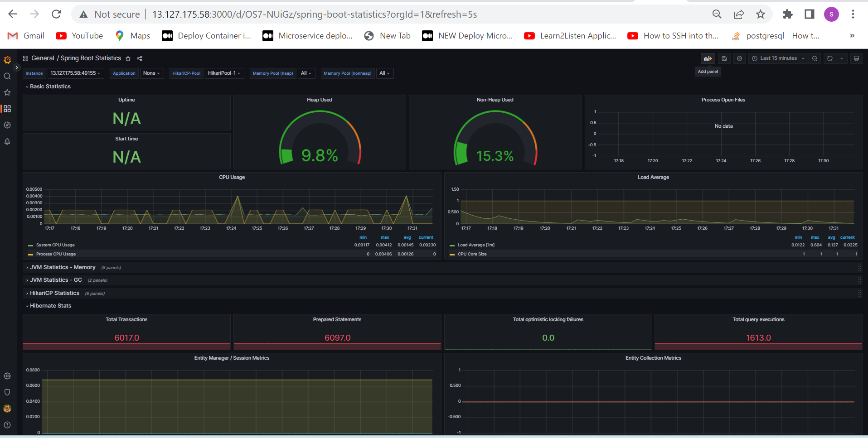Toggle Load Average [1m] legend series
Viewport: 868px width, 438px height.
tap(476, 245)
